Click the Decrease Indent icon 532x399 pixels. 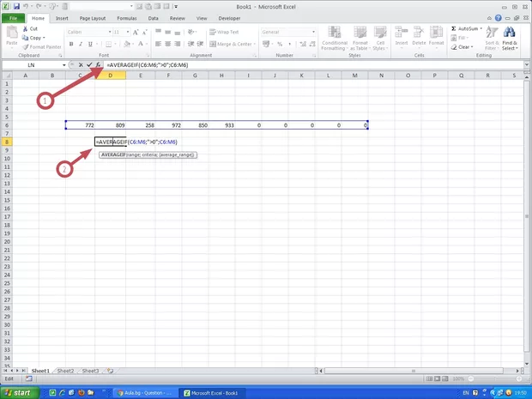tap(191, 44)
